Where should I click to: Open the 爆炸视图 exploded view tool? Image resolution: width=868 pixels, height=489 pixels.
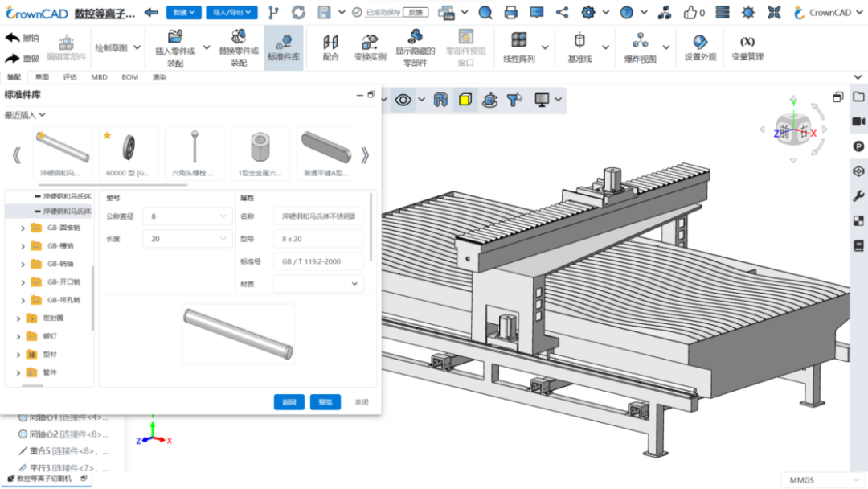tap(641, 47)
